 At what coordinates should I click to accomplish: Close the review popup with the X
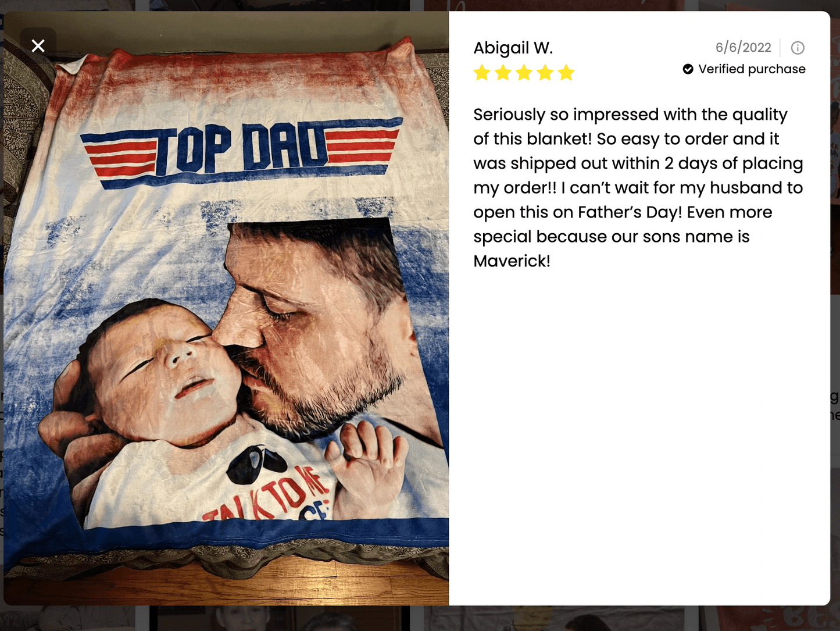point(38,45)
